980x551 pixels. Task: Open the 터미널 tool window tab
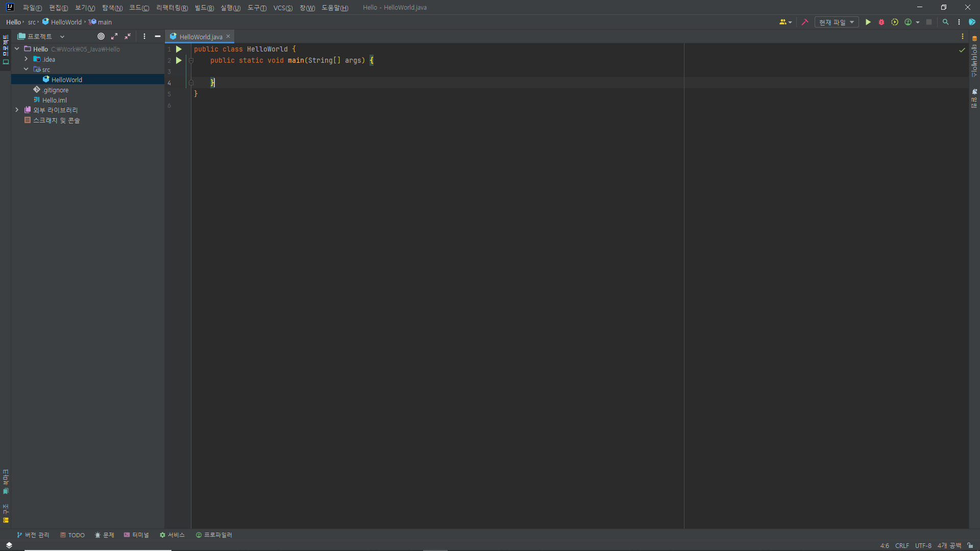click(x=136, y=535)
